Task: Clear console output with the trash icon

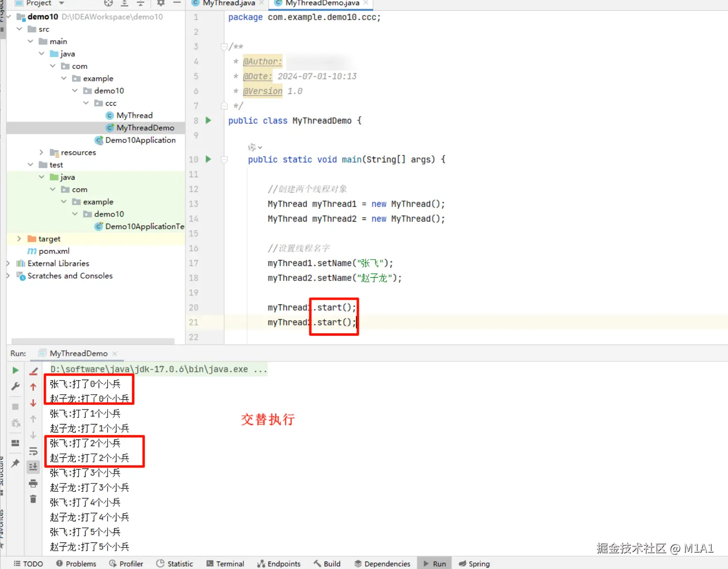Action: coord(33,499)
